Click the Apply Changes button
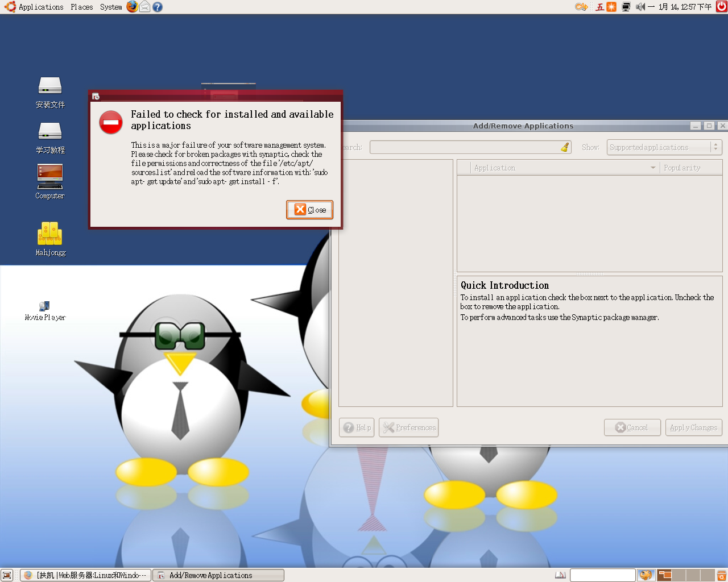The width and height of the screenshot is (728, 582). (x=693, y=427)
